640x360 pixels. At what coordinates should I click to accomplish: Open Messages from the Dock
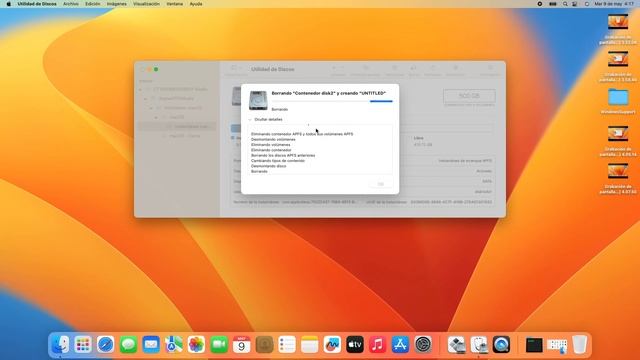pyautogui.click(x=128, y=344)
